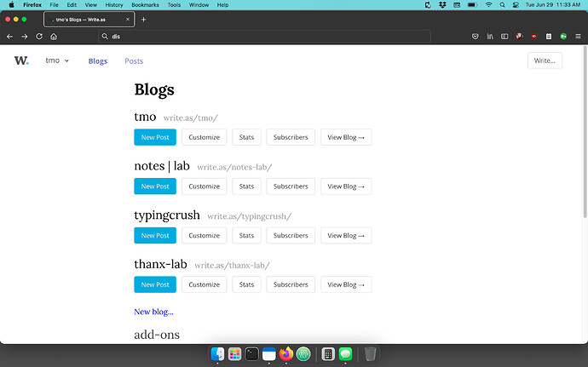Viewport: 588px width, 367px height.
Task: Open the Apple menu
Action: [x=11, y=5]
